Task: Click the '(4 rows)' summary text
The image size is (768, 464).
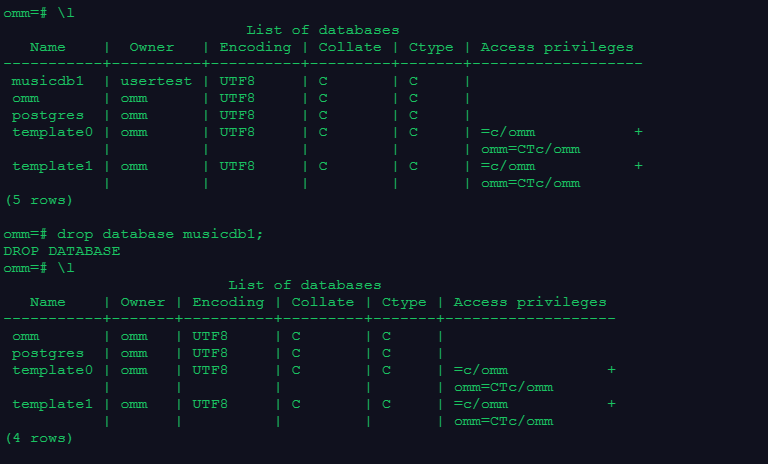Action: pyautogui.click(x=39, y=438)
